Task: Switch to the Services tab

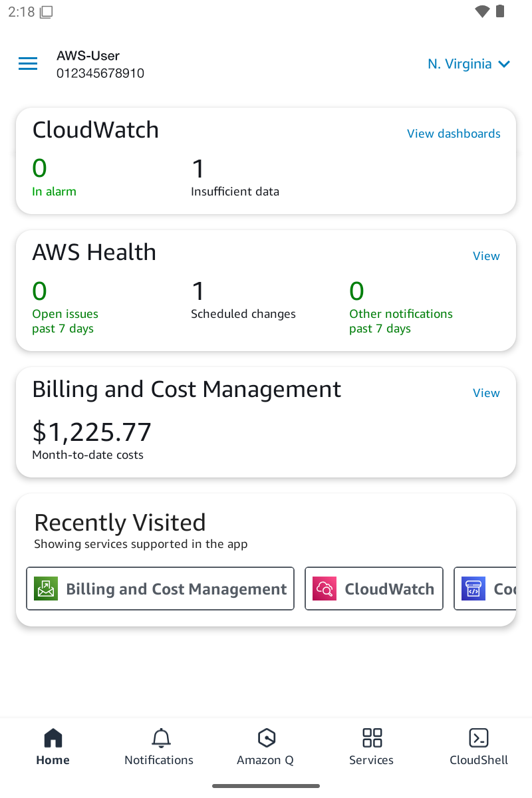Action: [372, 747]
